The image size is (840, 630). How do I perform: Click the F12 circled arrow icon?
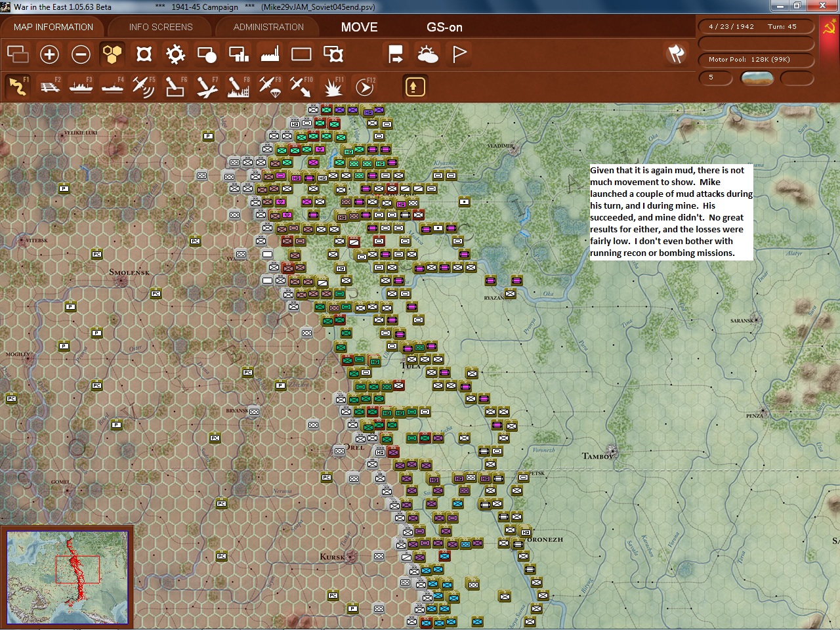(364, 87)
